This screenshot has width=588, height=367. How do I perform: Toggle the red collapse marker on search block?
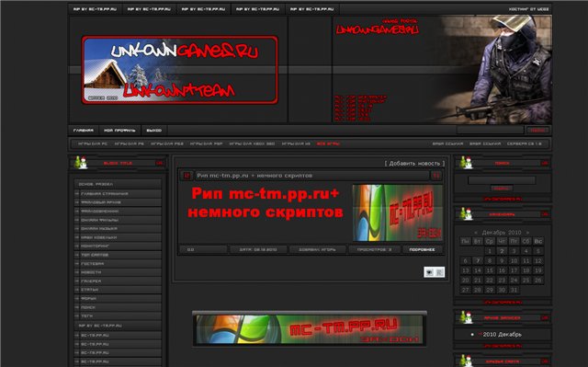(x=545, y=163)
